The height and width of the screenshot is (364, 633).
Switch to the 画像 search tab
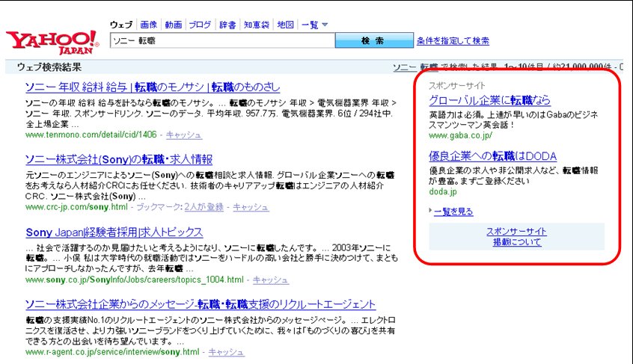tap(149, 25)
